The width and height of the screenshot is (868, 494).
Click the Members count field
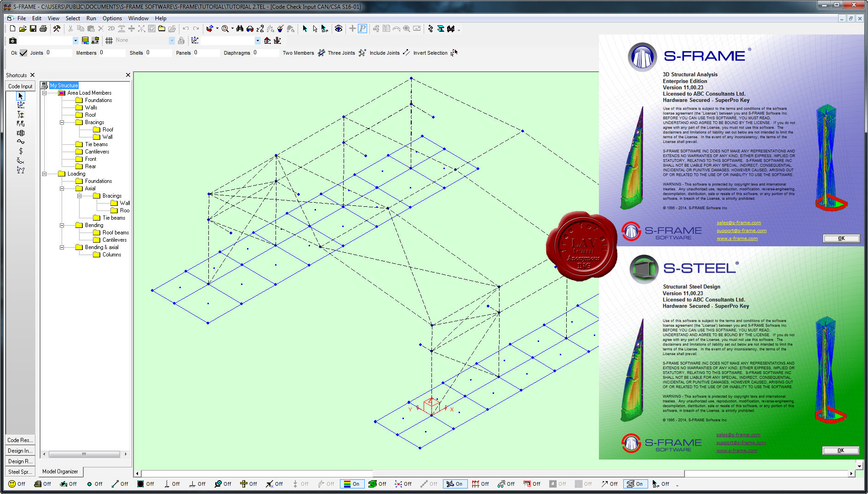(112, 53)
